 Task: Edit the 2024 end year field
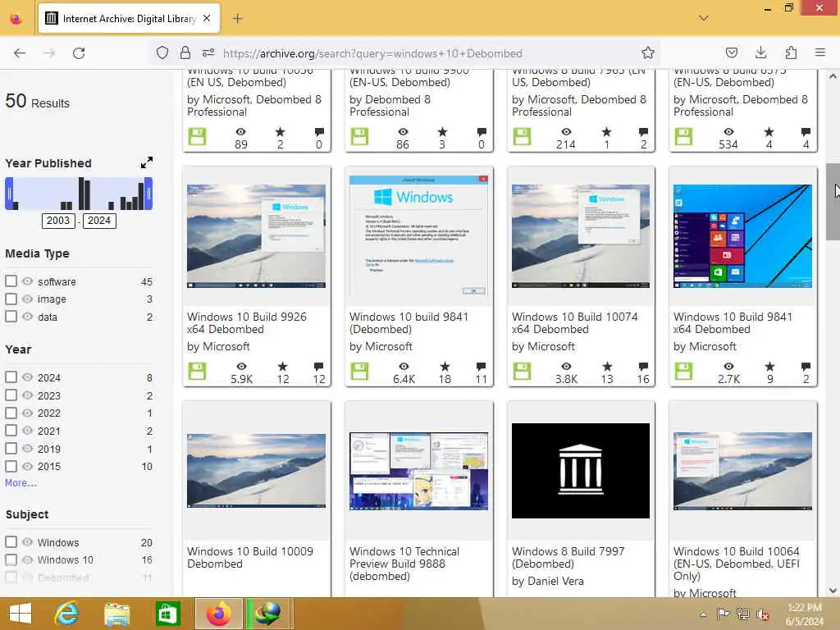coord(99,220)
